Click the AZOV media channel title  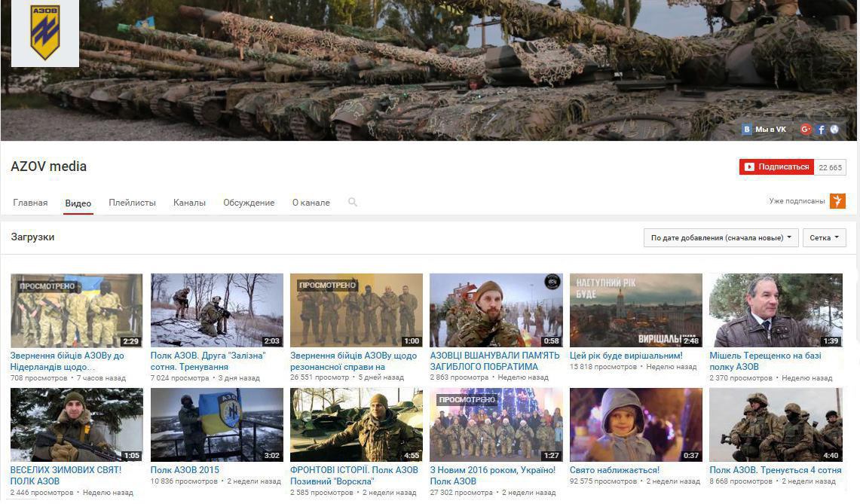coord(49,166)
